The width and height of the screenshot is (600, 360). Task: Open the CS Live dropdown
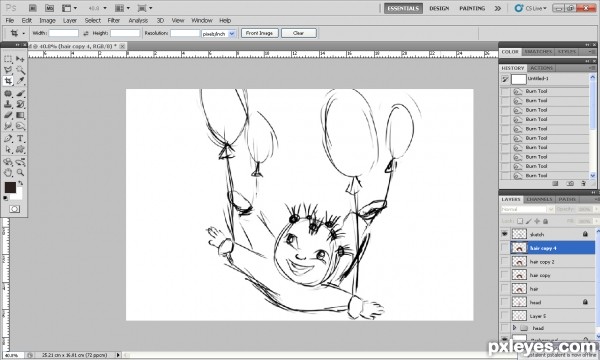(531, 8)
